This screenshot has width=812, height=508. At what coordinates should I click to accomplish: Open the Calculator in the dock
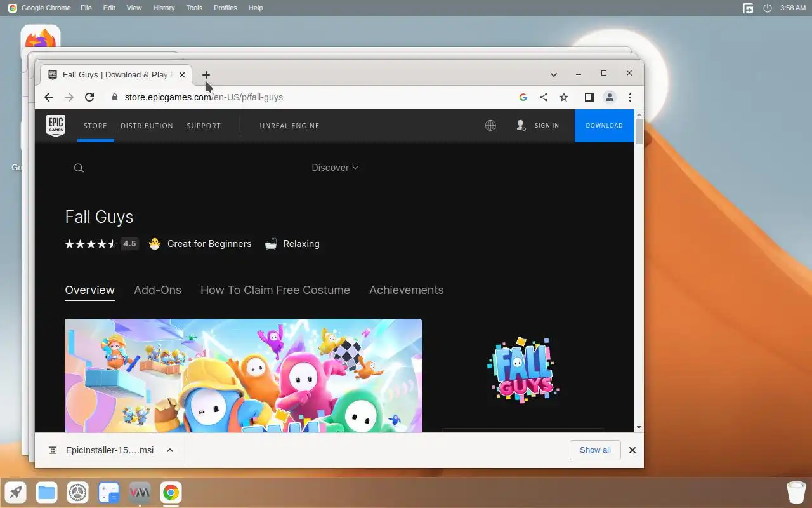tap(108, 492)
